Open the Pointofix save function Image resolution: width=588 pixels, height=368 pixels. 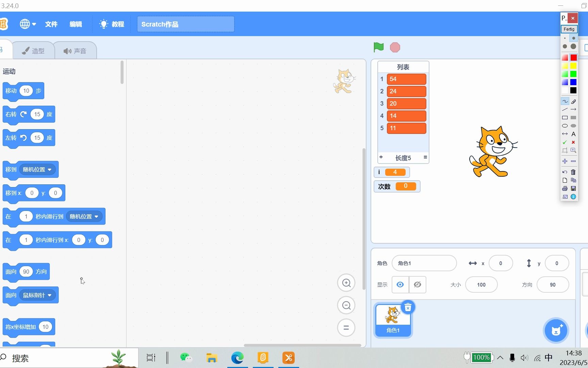[574, 188]
